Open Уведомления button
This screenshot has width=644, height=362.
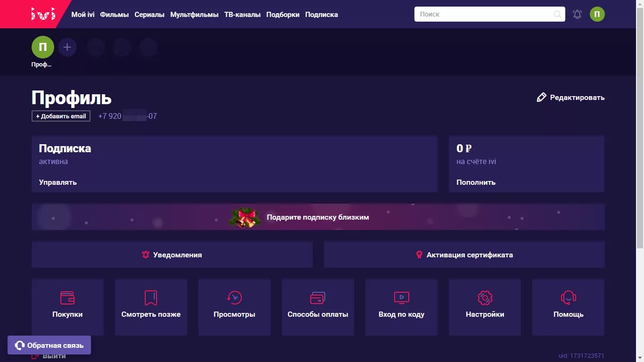(x=172, y=255)
